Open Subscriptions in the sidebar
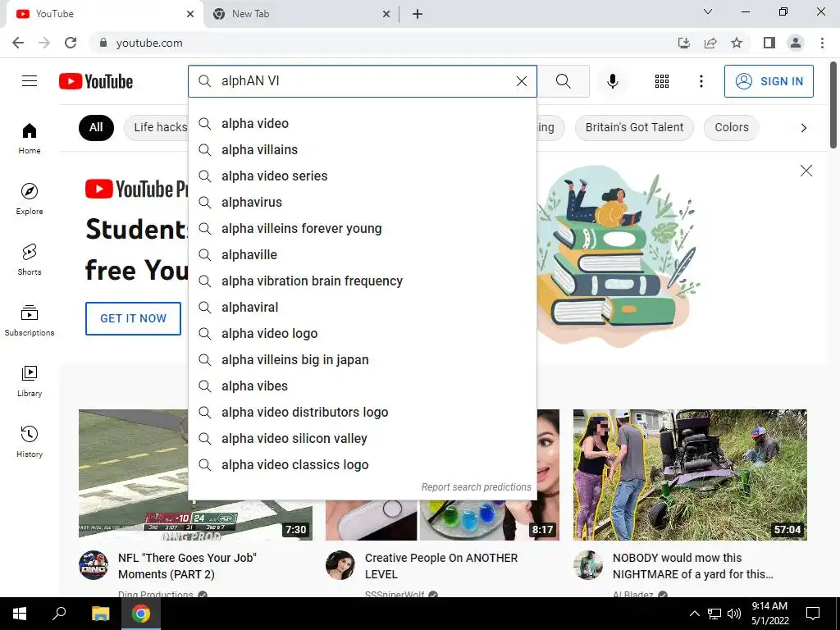The width and height of the screenshot is (840, 630). pyautogui.click(x=30, y=320)
